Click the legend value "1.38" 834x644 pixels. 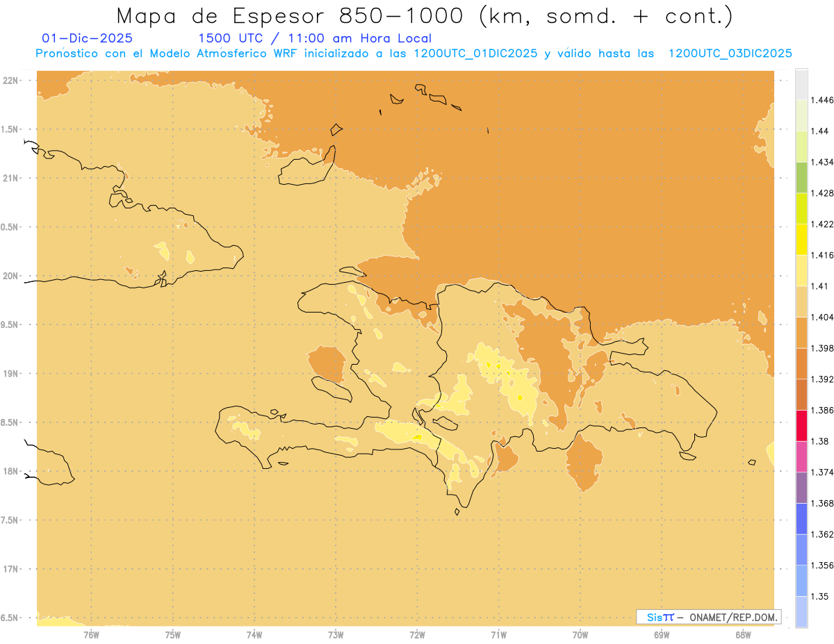tap(819, 441)
